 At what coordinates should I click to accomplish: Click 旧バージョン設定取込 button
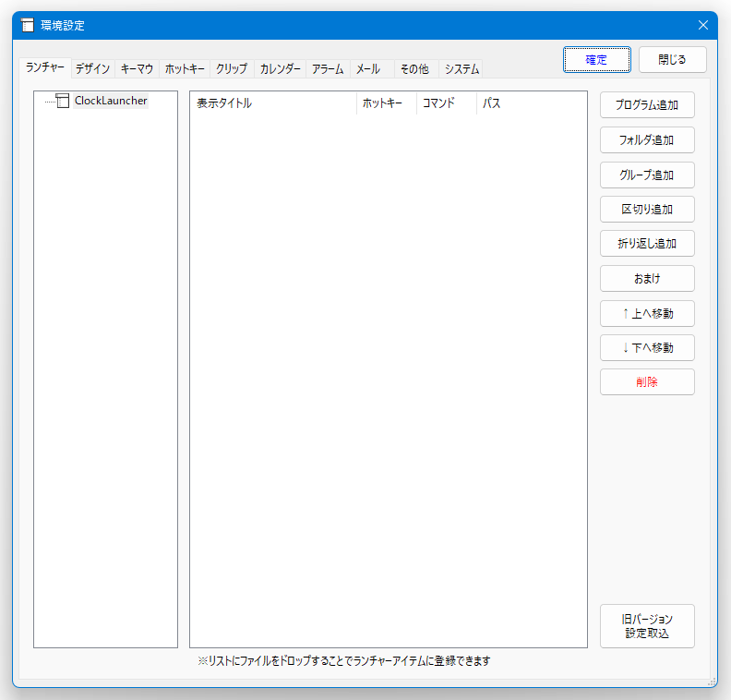pyautogui.click(x=647, y=626)
